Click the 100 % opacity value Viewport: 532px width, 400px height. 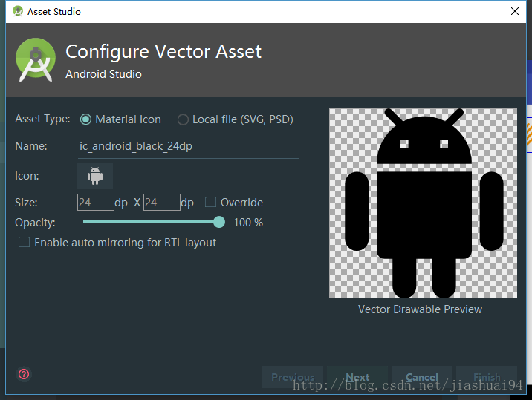(248, 223)
